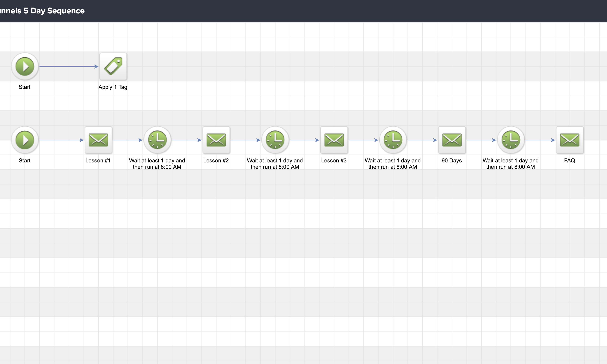Open the 90 Days email icon
607x364 pixels.
tap(452, 140)
